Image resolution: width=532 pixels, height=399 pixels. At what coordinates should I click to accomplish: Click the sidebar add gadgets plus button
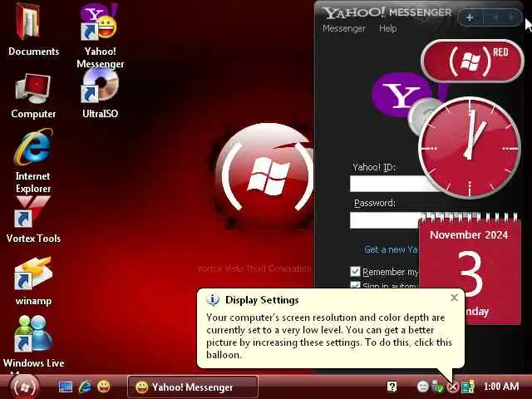click(x=470, y=17)
